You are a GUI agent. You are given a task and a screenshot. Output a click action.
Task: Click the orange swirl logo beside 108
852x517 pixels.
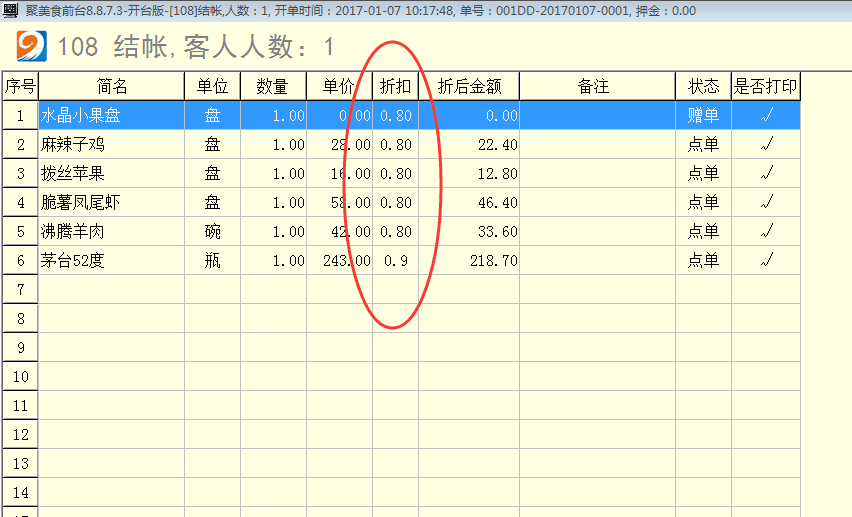click(x=33, y=46)
